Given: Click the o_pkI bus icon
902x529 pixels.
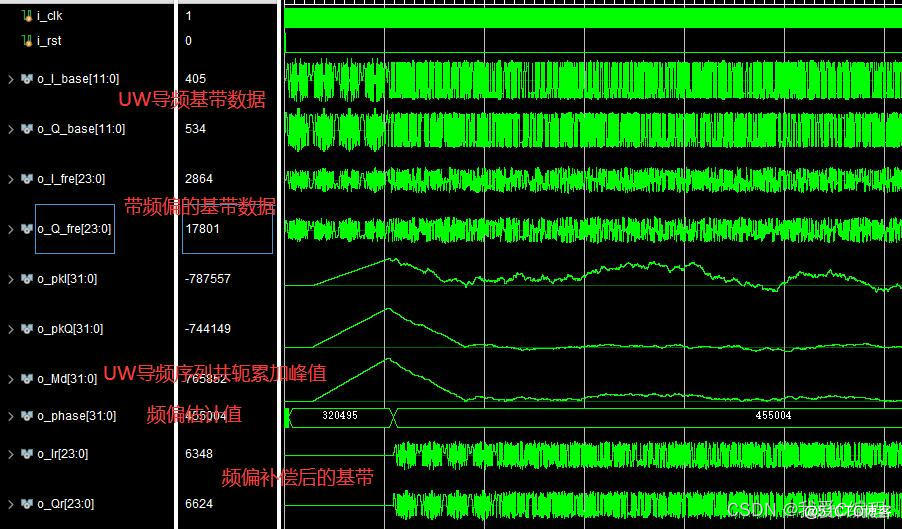Looking at the screenshot, I should pos(26,279).
